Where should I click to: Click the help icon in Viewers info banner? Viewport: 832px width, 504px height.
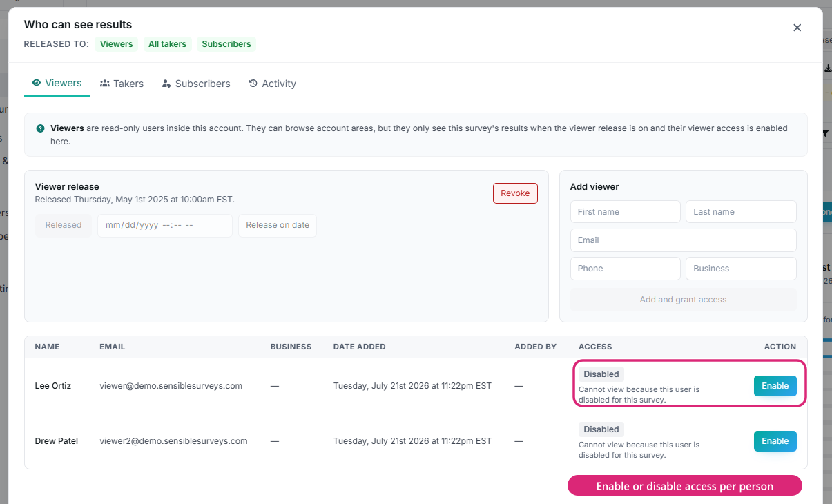click(41, 128)
